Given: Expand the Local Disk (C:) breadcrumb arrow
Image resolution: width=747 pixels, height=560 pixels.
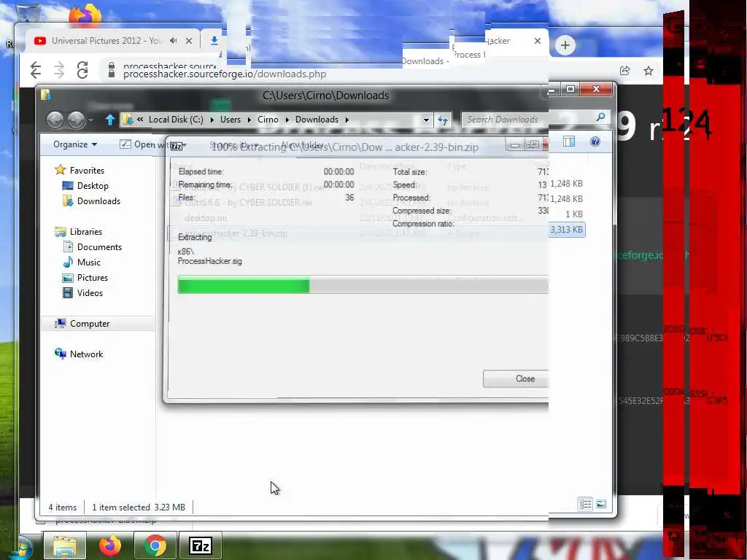Looking at the screenshot, I should [212, 120].
